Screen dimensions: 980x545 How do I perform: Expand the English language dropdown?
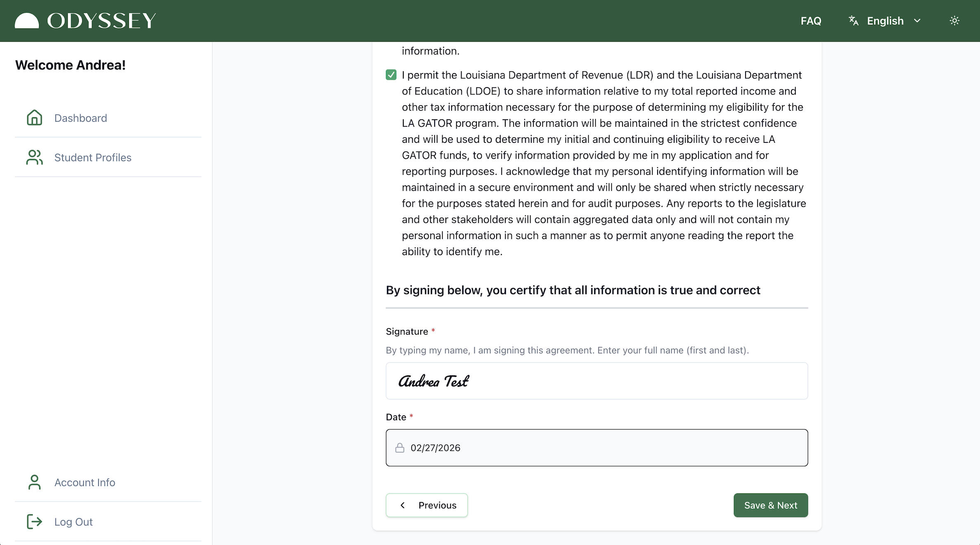(x=885, y=21)
